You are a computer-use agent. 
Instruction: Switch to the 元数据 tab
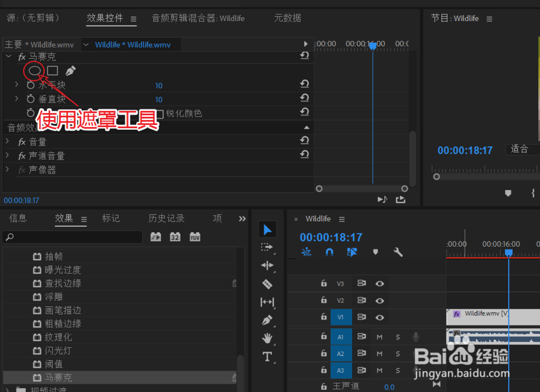pos(287,18)
